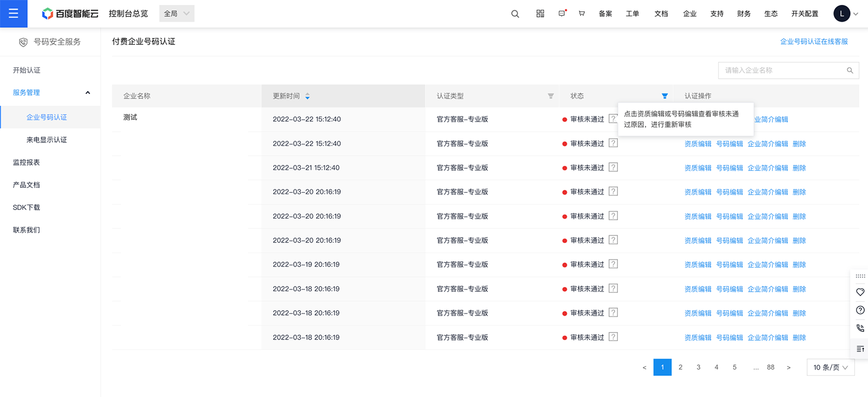
Task: Open the shopping cart icon
Action: point(582,14)
